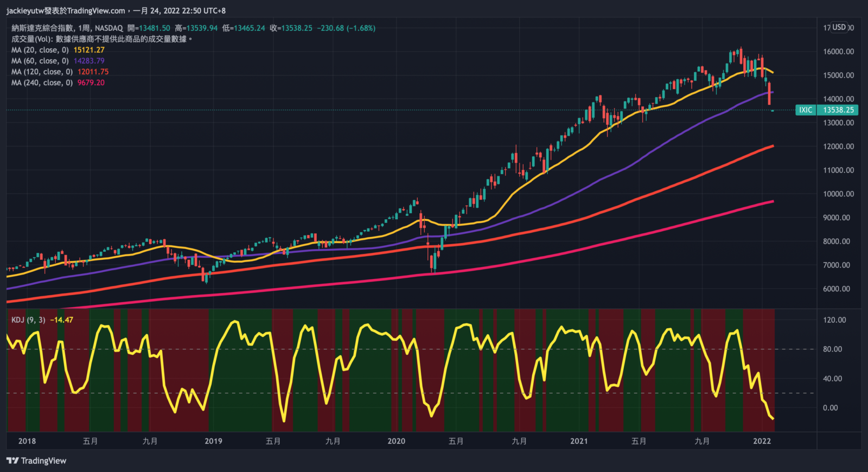The width and height of the screenshot is (868, 472).
Task: Click the IXIC symbol tag on price axis
Action: [805, 110]
